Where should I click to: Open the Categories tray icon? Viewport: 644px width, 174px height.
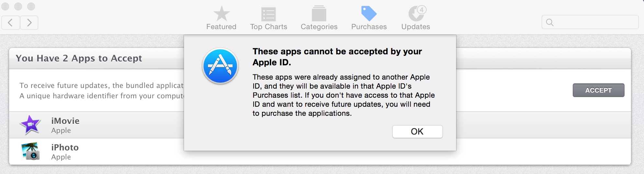(x=319, y=14)
